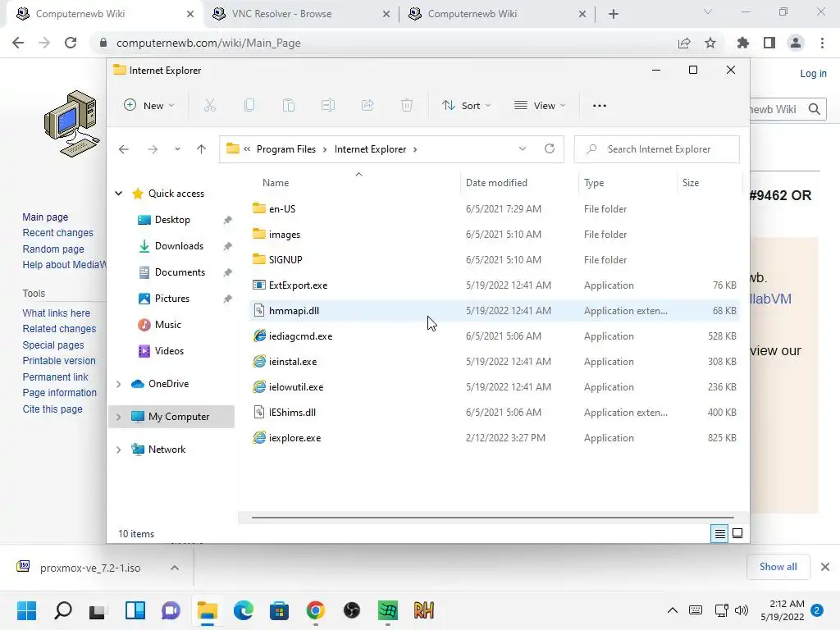Click the Rename icon in Explorer toolbar
This screenshot has width=840, height=630.
(328, 106)
